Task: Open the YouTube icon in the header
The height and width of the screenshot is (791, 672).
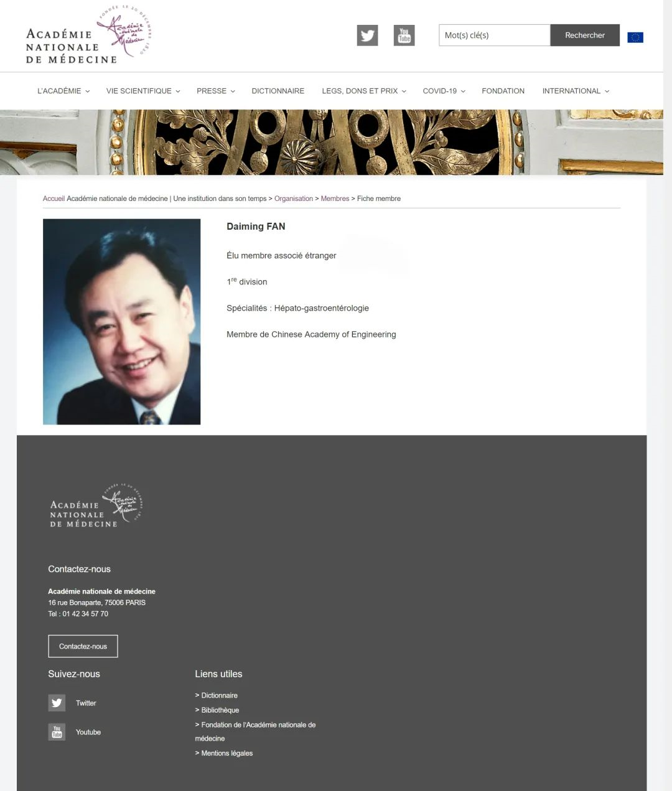Action: tap(404, 35)
